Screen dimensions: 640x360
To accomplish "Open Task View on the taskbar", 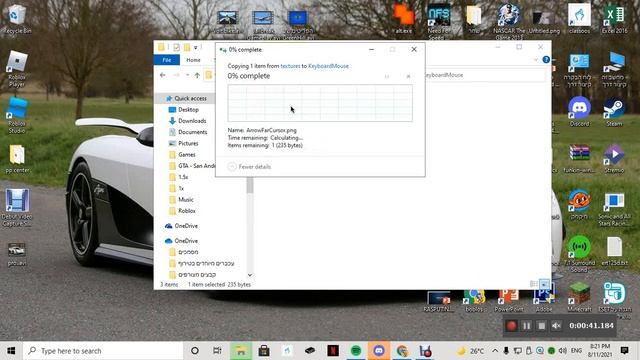I will [217, 351].
